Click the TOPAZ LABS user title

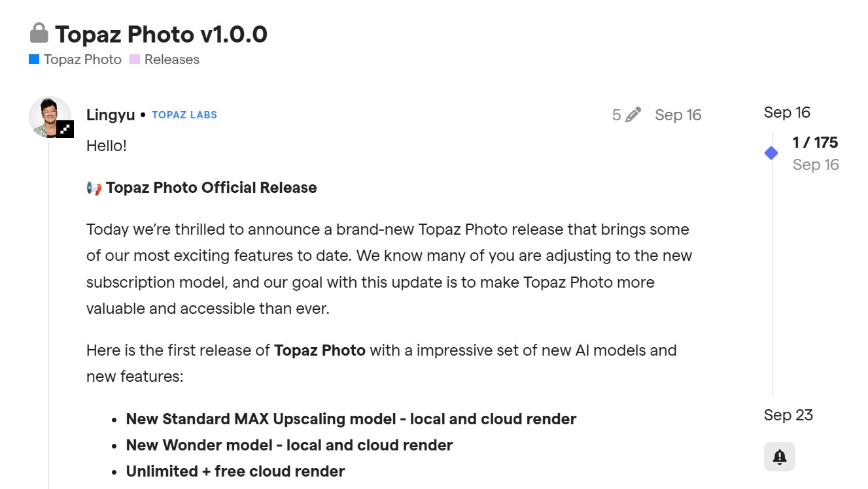pos(184,115)
